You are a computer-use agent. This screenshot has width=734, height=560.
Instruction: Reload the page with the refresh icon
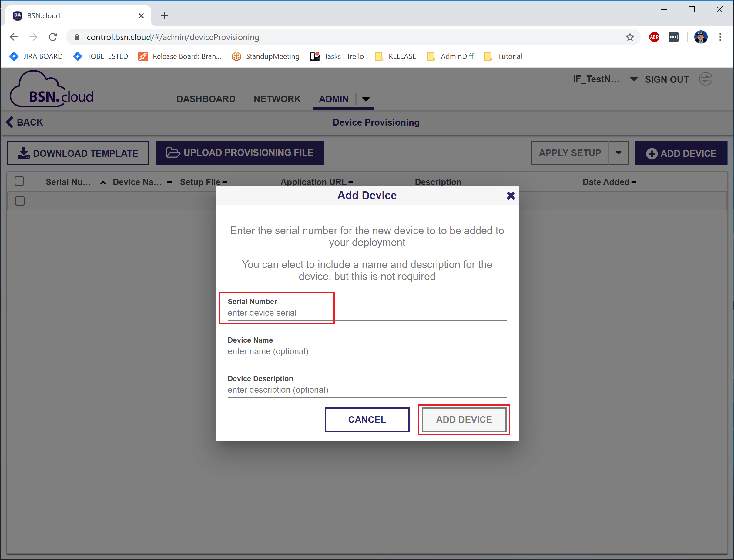pyautogui.click(x=53, y=37)
